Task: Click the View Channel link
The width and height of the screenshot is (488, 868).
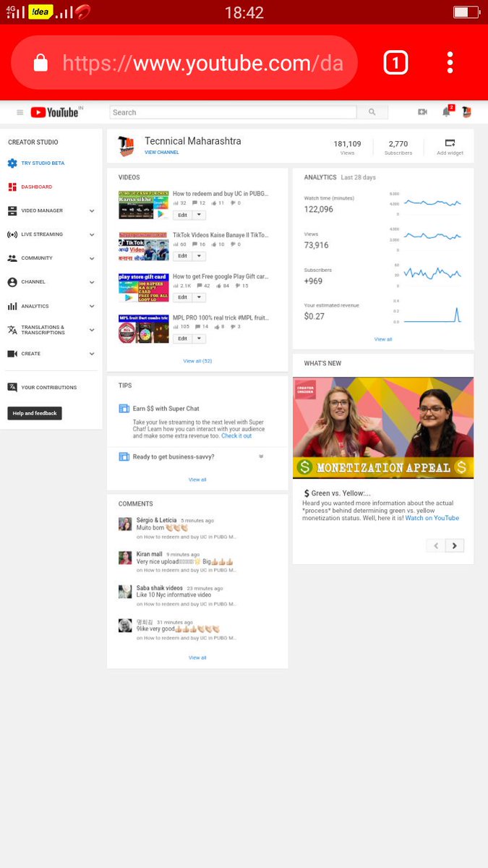Action: pos(162,153)
